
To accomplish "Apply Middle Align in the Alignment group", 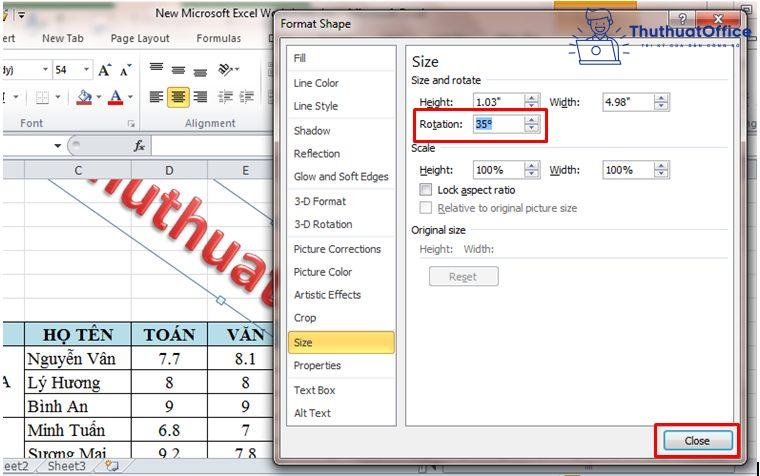I will coord(178,70).
